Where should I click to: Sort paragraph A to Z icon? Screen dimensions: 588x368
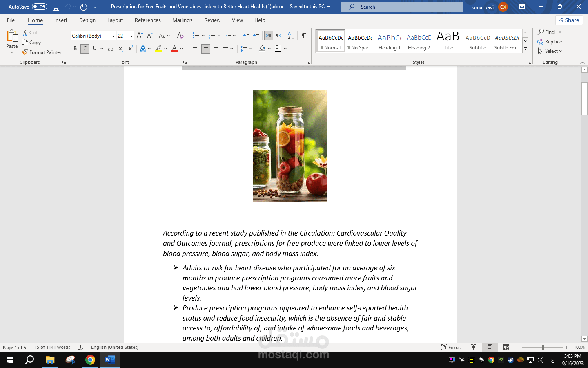coord(291,36)
